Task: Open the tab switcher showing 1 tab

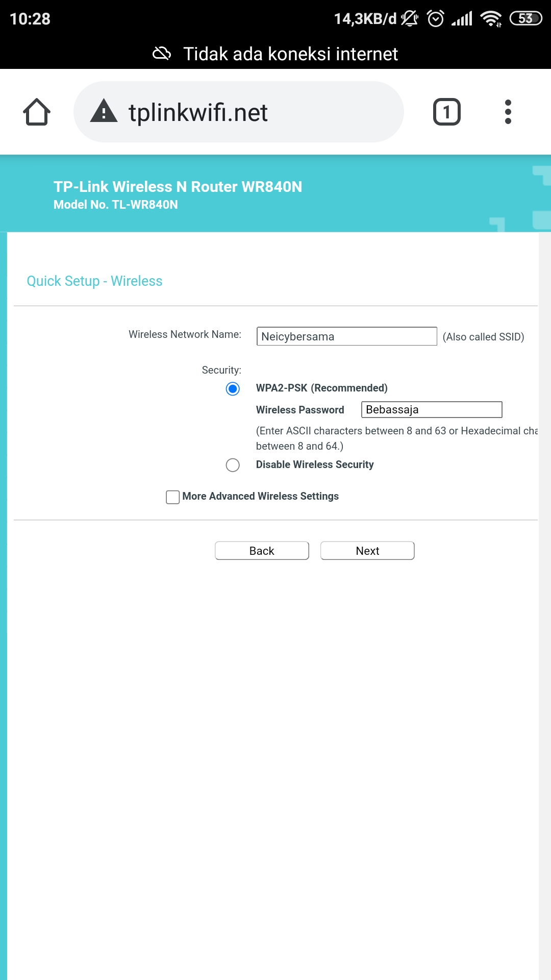Action: click(x=447, y=112)
